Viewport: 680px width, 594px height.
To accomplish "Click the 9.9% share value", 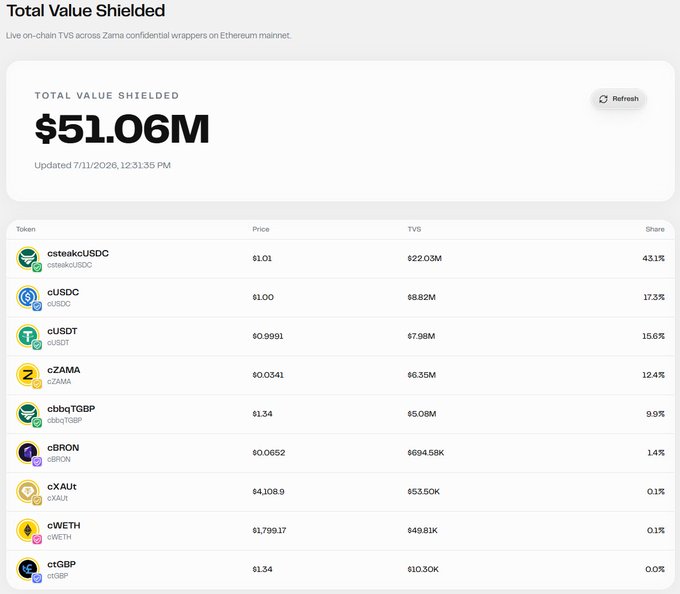I will (655, 414).
